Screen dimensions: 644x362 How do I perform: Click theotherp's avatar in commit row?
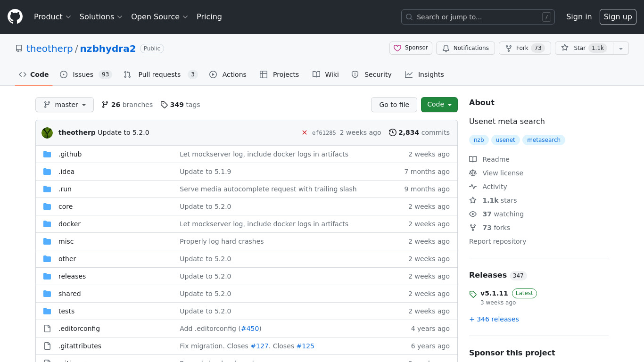pos(47,132)
